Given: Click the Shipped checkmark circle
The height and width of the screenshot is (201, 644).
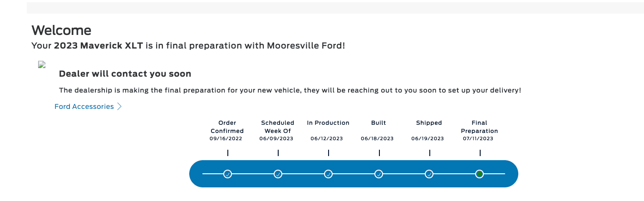Looking at the screenshot, I should pos(429,174).
